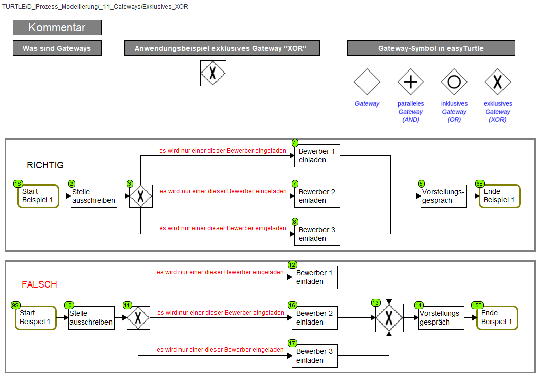Click 'Anwendungsbeispiel exklusives Gateway "XOR"' header
Viewport: 539px width, 392px height.
tap(222, 48)
